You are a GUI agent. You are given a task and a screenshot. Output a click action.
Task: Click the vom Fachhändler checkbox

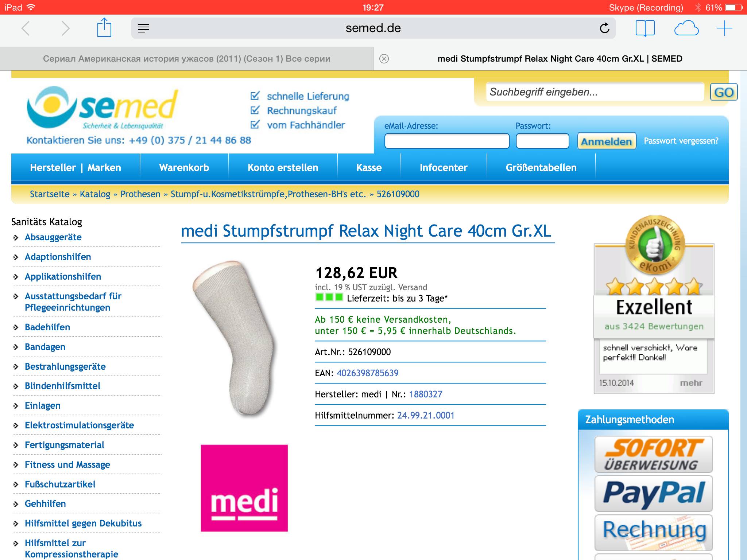255,125
